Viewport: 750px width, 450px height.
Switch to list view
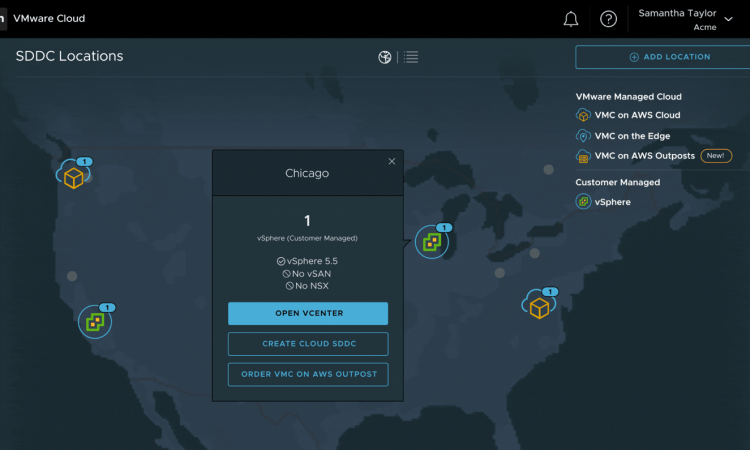point(410,57)
